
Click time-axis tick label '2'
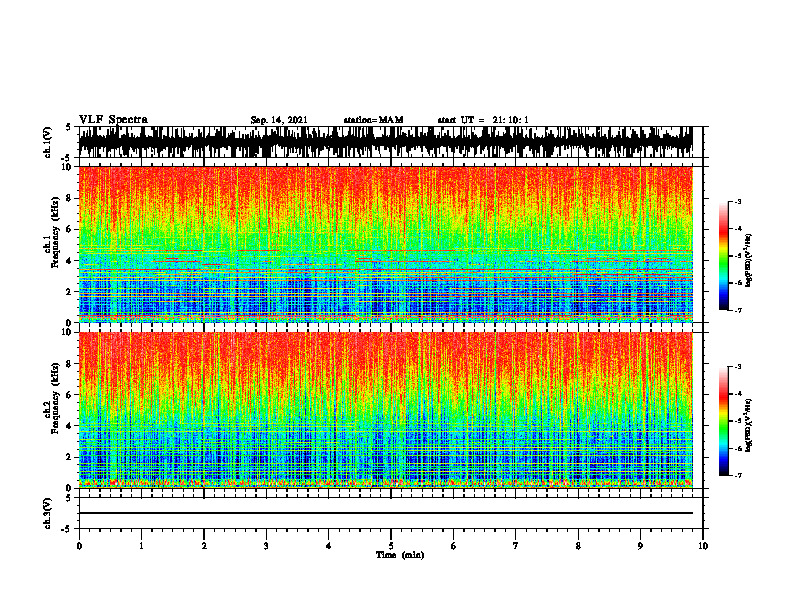[x=204, y=546]
